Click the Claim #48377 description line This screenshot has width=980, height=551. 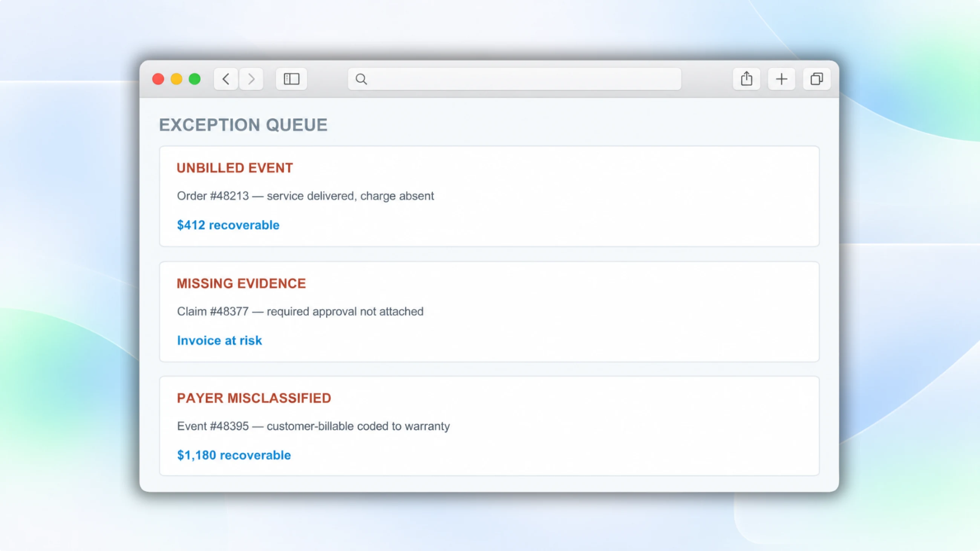tap(300, 311)
